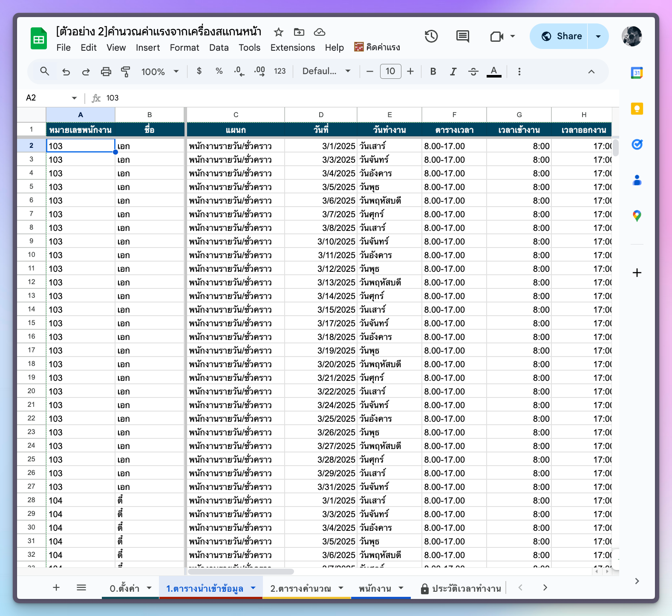
Task: Switch to the 2.ตารางคำนวณ sheet tab
Action: coord(301,589)
